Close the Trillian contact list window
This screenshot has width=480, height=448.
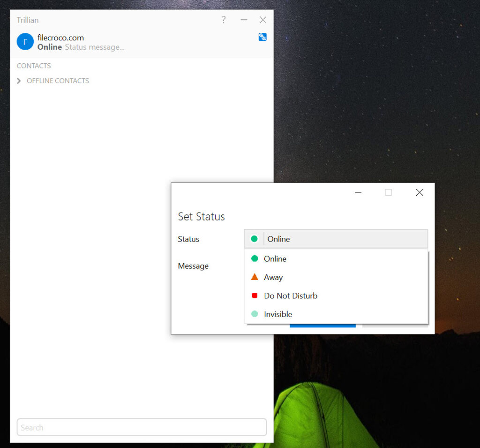[262, 20]
